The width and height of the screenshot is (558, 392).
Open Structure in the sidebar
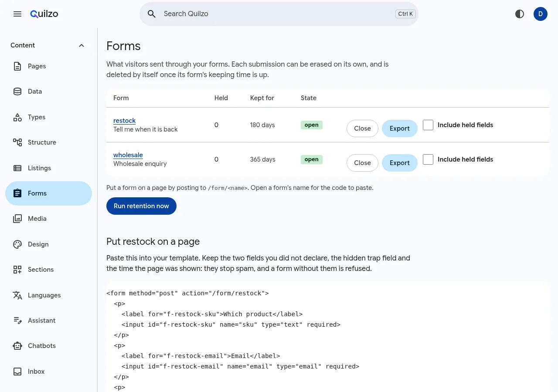pyautogui.click(x=48, y=142)
